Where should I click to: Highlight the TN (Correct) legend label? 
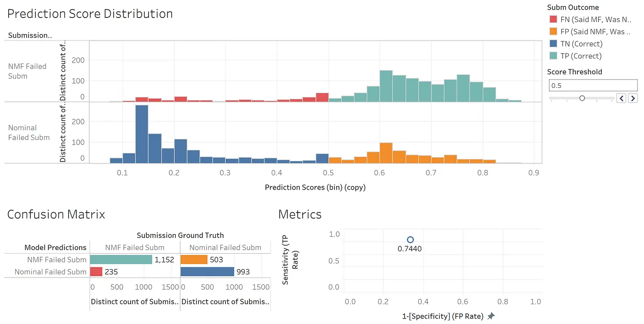click(581, 44)
